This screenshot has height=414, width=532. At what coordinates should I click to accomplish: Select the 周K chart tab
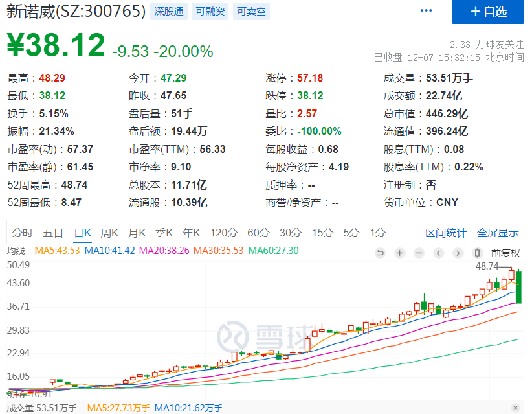[x=109, y=233]
